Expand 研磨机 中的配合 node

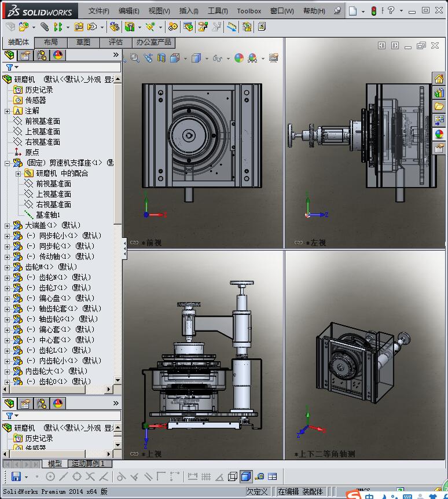click(x=18, y=174)
